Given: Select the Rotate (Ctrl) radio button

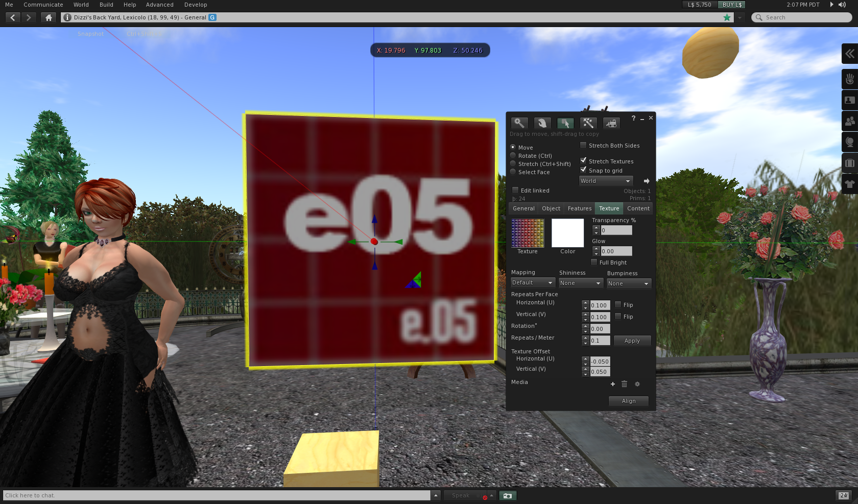Looking at the screenshot, I should (x=513, y=156).
